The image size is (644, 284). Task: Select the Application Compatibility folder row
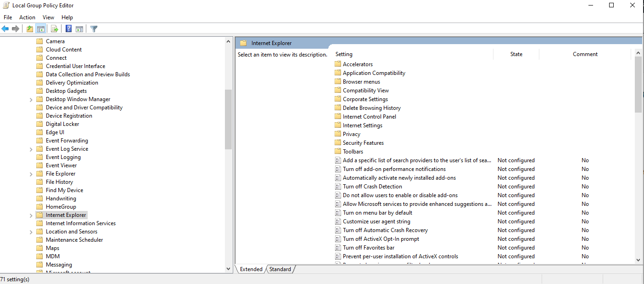pyautogui.click(x=374, y=73)
